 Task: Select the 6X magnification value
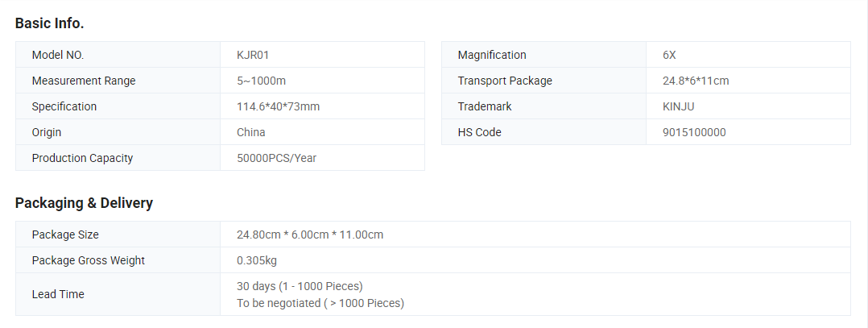[669, 55]
